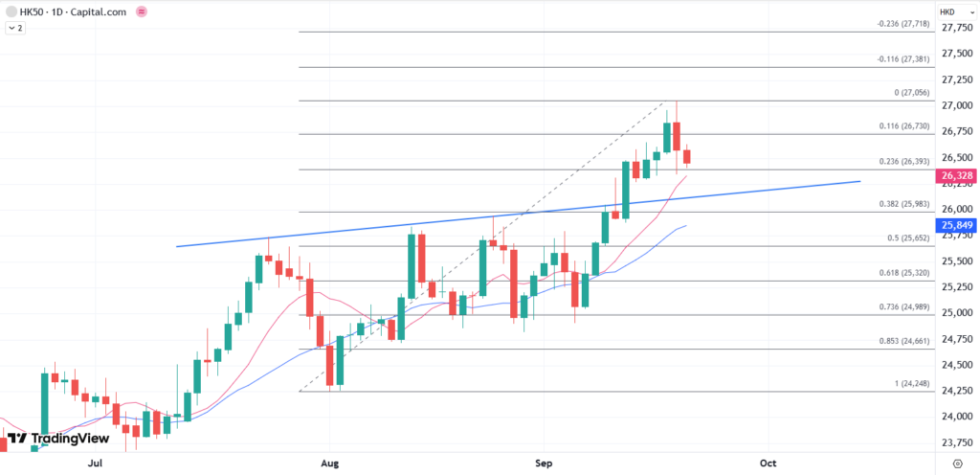Click the Oct label on time axis
Screen dimensions: 980x475
[x=768, y=463]
